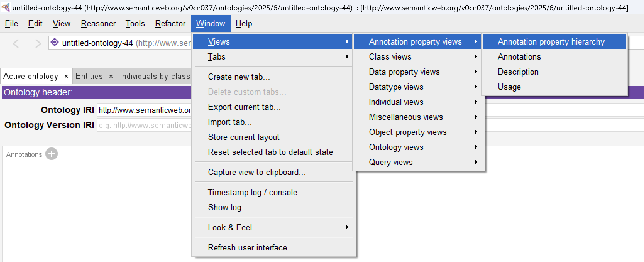Click the Ontology IRI input field
The image size is (644, 262).
point(144,110)
